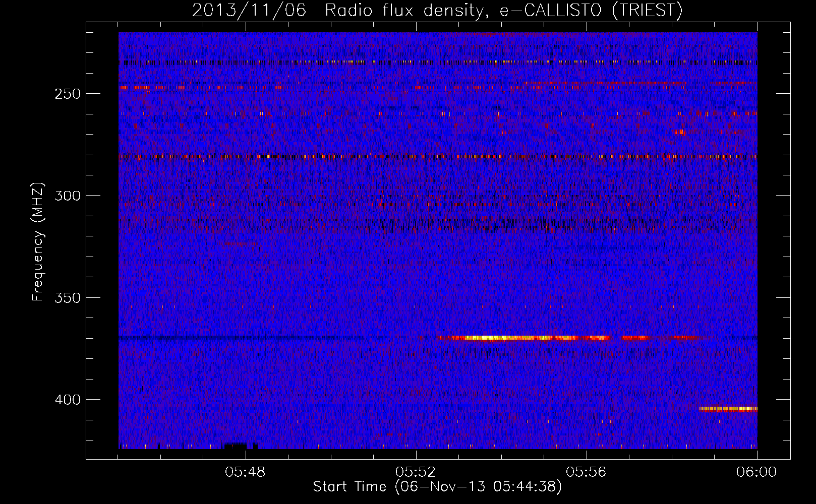The image size is (816, 504).
Task: Click the 300 frequency tick label
Action: pyautogui.click(x=68, y=196)
